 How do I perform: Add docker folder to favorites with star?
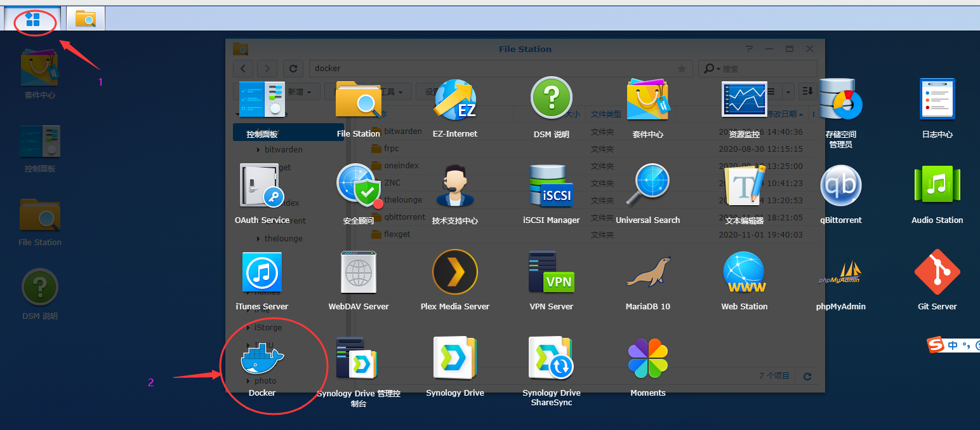click(x=682, y=68)
